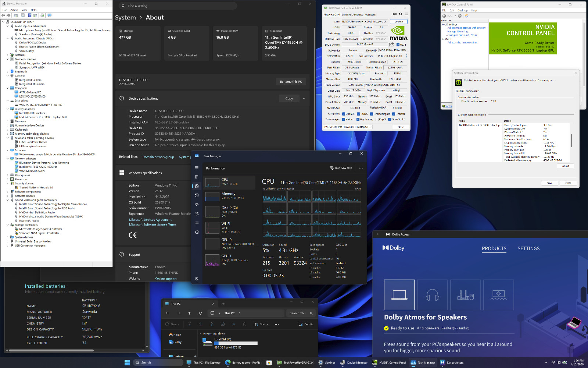Open File Explorer See more ellipsis
Image resolution: width=588 pixels, height=368 pixels.
(x=276, y=324)
